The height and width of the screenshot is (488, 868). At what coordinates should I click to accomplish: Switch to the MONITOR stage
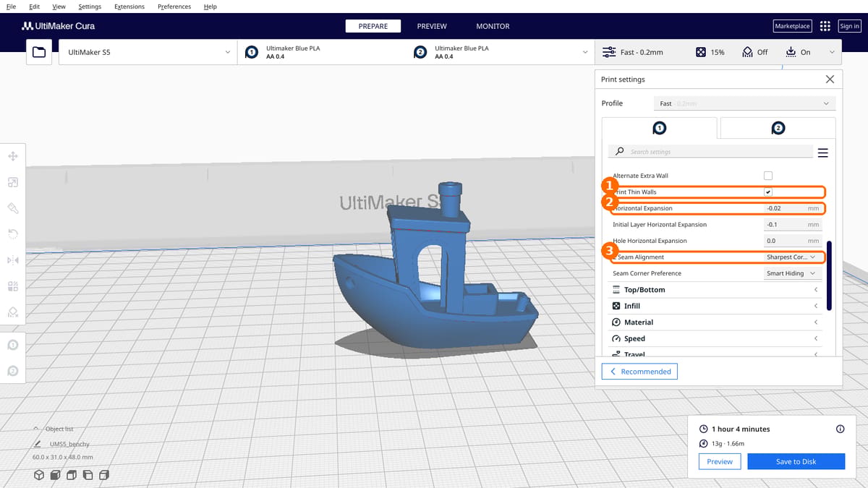coord(493,26)
